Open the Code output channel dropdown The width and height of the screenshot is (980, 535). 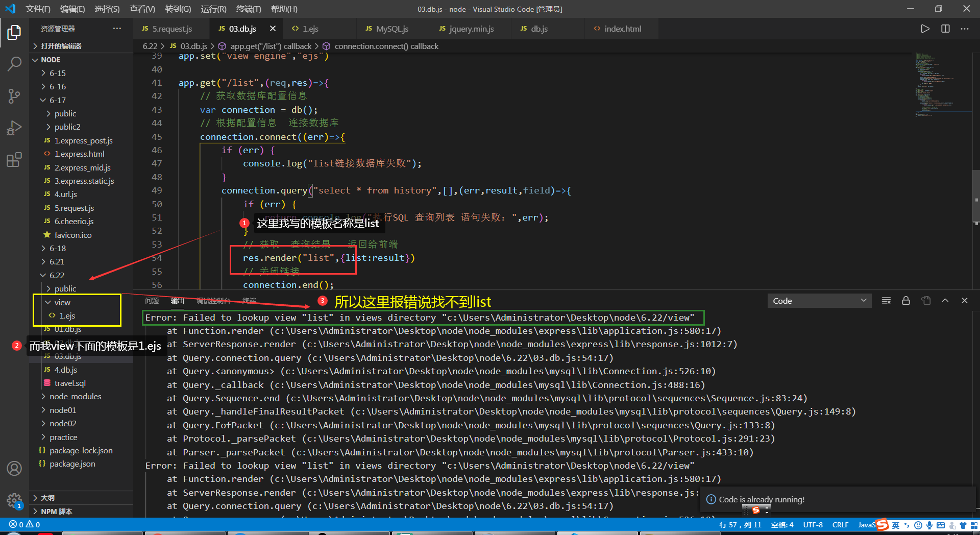tap(819, 301)
